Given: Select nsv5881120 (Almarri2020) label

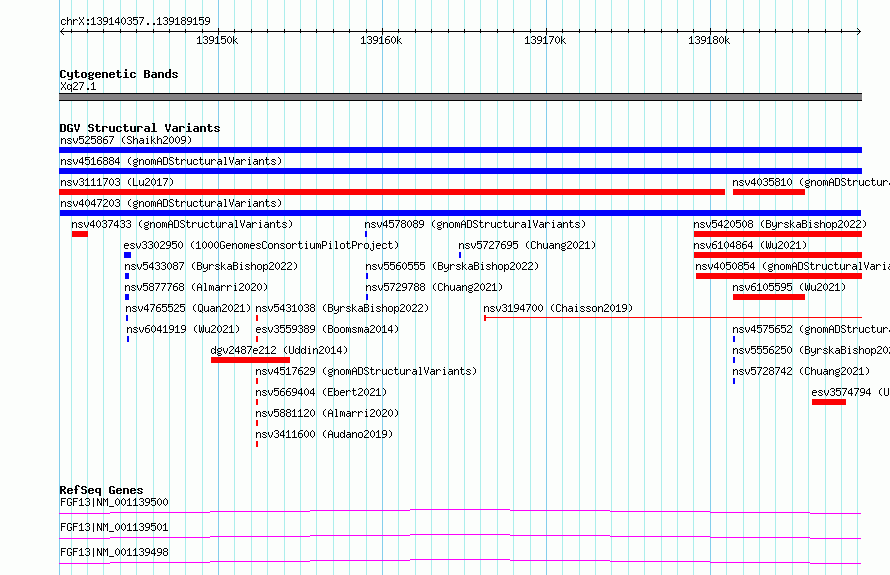Looking at the screenshot, I should [327, 413].
